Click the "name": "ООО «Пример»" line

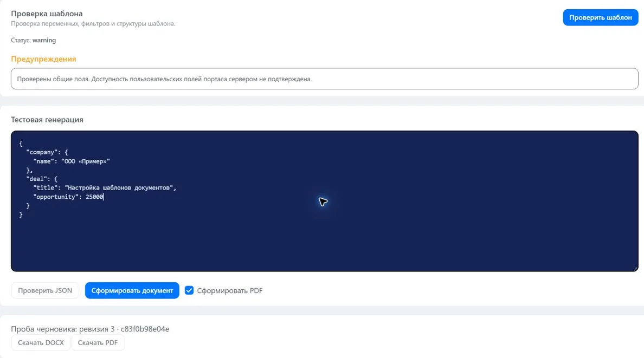click(72, 161)
